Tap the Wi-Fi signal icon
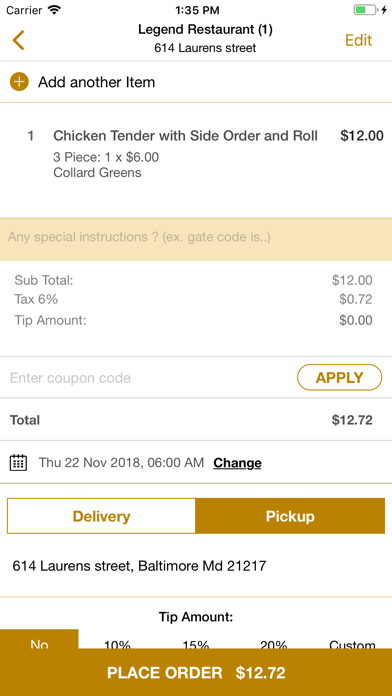392x696 pixels. click(x=54, y=10)
